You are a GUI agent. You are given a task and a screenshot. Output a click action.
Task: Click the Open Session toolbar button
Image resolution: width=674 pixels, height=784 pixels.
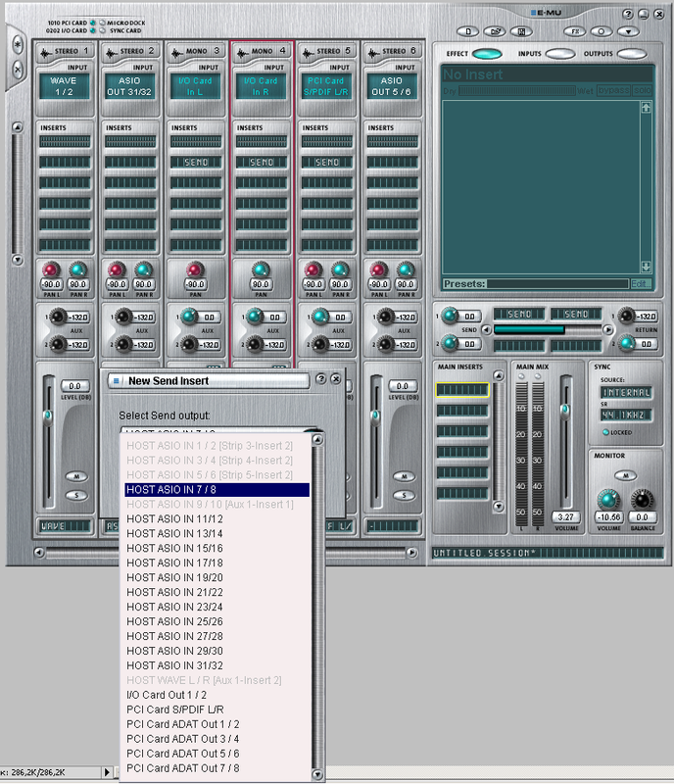(x=495, y=31)
